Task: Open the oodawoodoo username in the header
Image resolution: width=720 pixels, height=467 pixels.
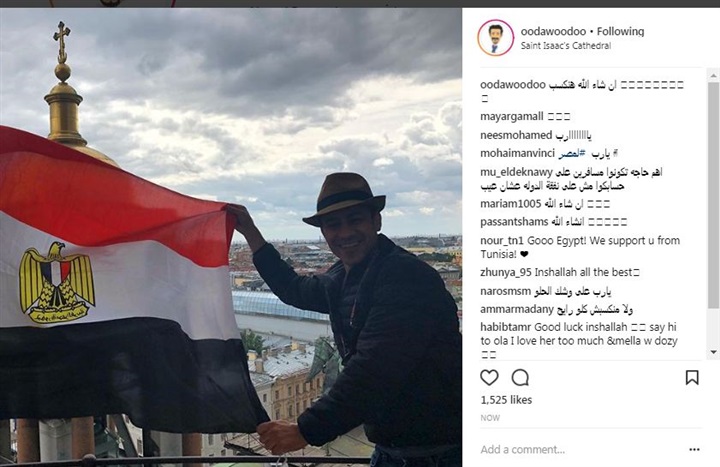Action: tap(553, 31)
